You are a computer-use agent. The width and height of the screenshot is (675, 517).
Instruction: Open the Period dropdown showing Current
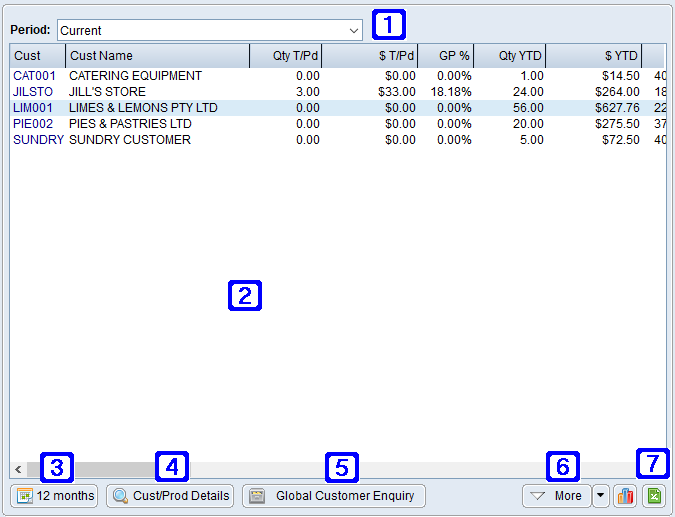click(210, 31)
